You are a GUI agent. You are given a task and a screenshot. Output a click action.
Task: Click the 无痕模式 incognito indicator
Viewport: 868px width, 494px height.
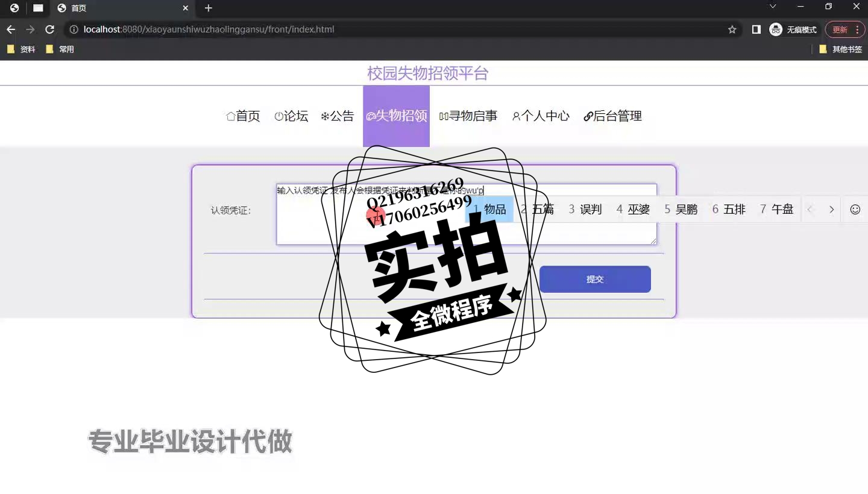pyautogui.click(x=793, y=30)
